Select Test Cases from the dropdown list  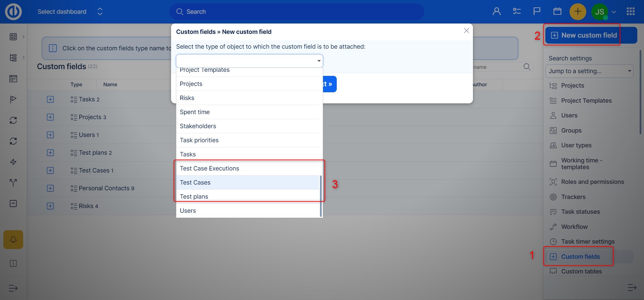(195, 183)
